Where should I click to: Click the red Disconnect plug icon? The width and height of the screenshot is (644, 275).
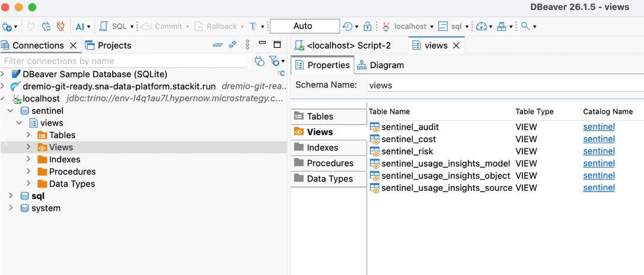[x=60, y=27]
